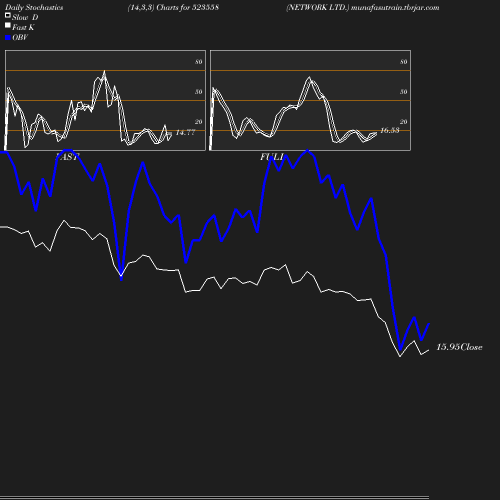Click the blue OBV legend swatch
Image resolution: width=500 pixels, height=500 pixels.
tap(8, 38)
